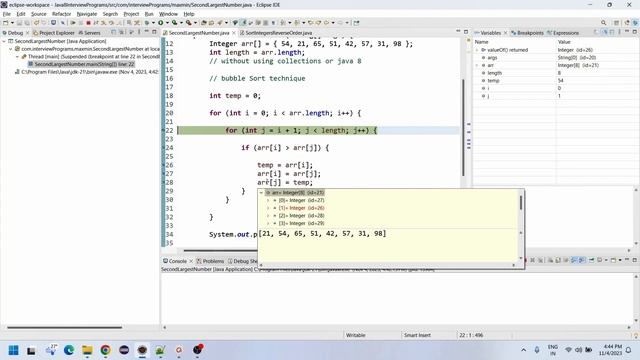
Task: Expand [3] Integer element in popup
Action: coord(268,224)
